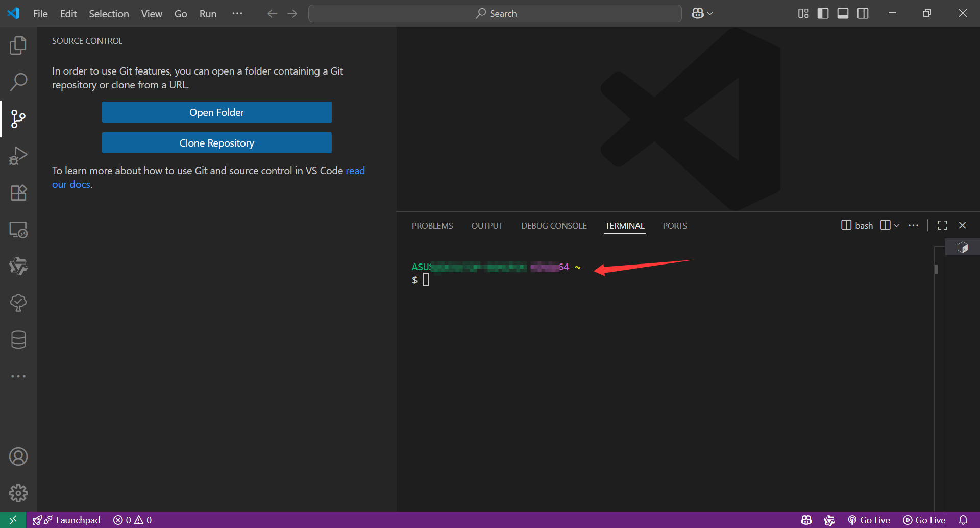Click the Copilot status icon in status bar
The width and height of the screenshot is (980, 528).
806,520
